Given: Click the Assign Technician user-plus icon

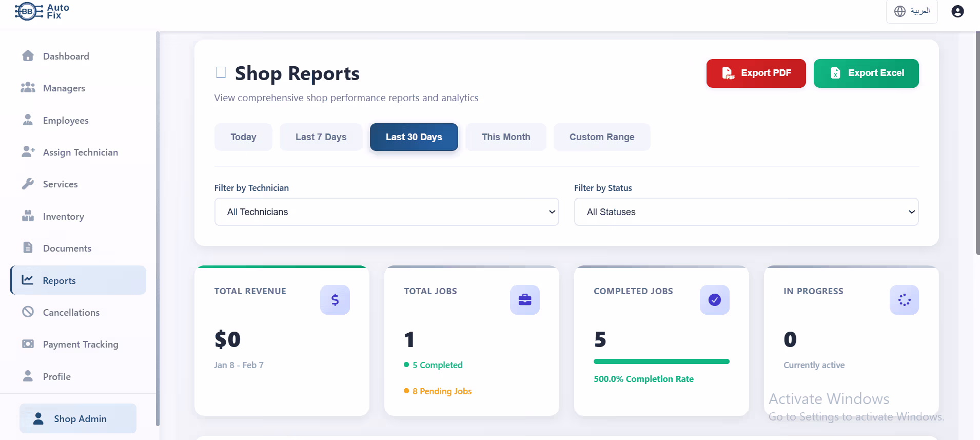Looking at the screenshot, I should [28, 152].
